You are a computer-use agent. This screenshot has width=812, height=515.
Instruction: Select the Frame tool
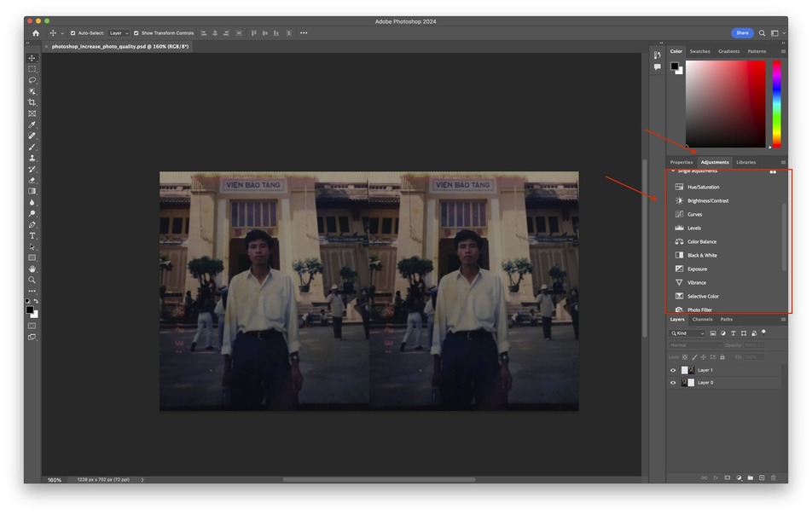click(x=32, y=113)
